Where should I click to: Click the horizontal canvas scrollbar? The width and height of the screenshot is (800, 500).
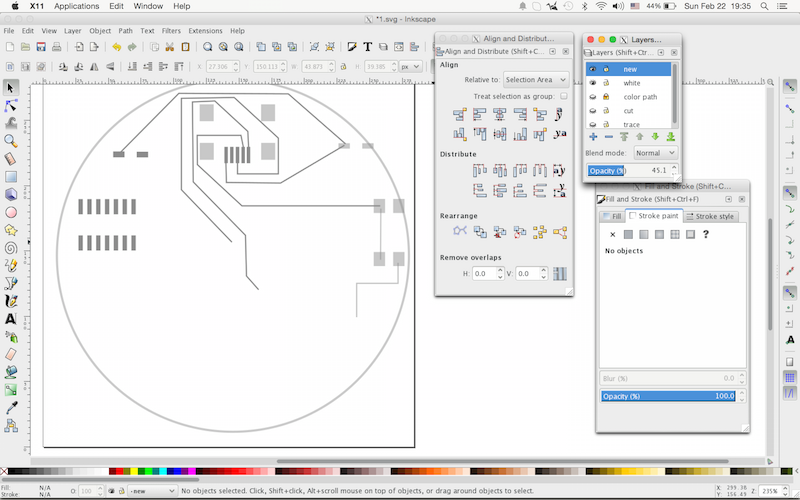point(503,461)
